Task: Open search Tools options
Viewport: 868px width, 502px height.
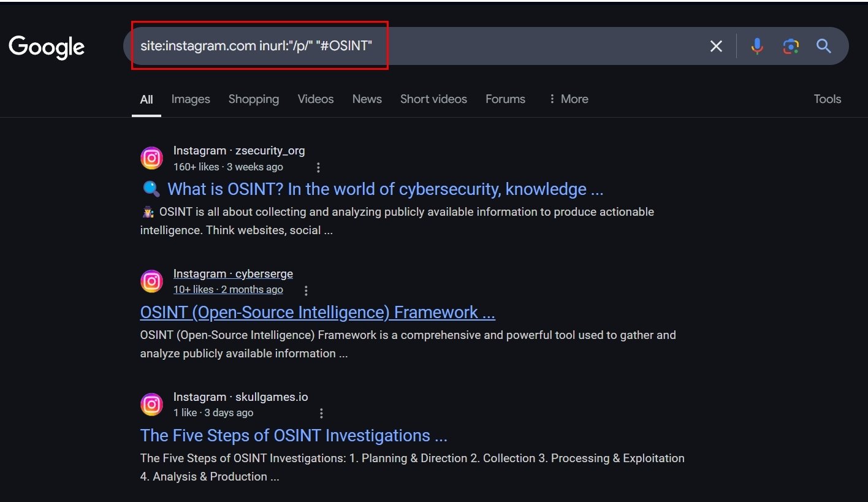Action: point(827,99)
